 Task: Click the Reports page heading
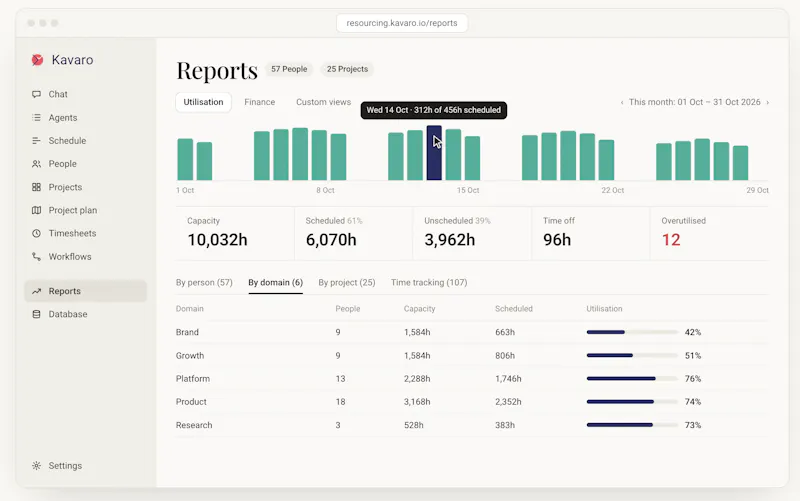217,70
